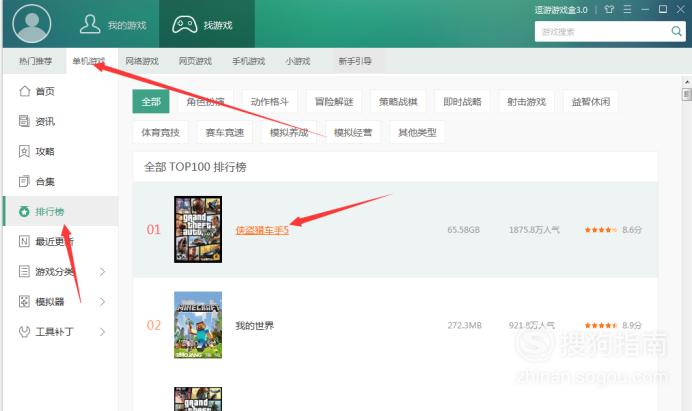The width and height of the screenshot is (692, 411).
Task: Click the green ranking icon beside 排行榜
Action: [24, 211]
